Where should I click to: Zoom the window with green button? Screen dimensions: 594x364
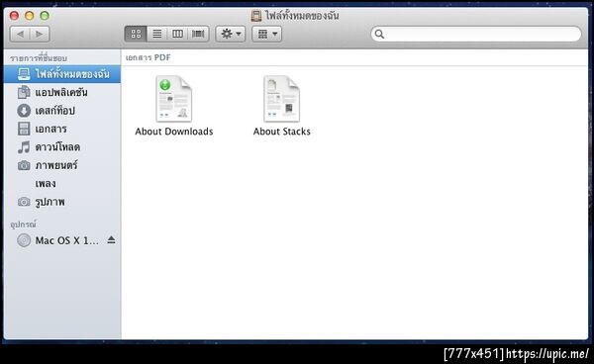tap(45, 16)
